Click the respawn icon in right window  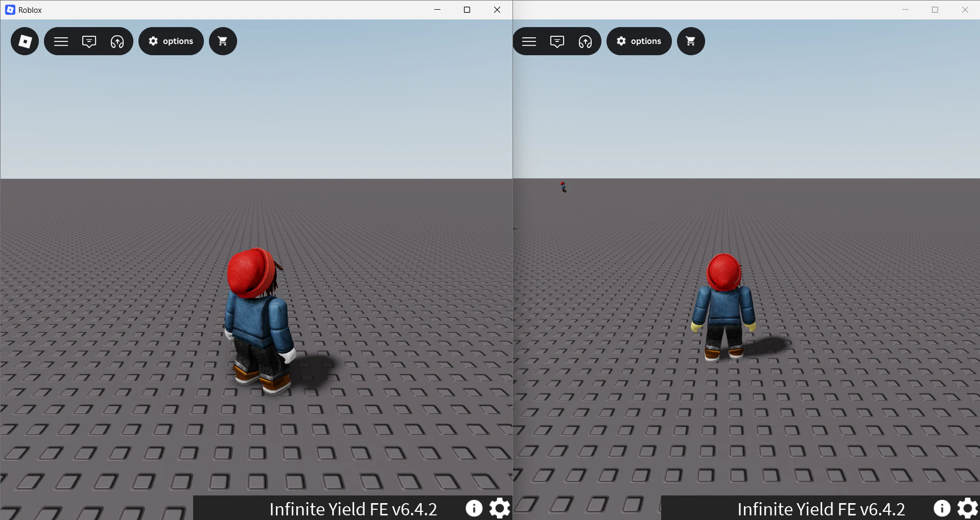tap(585, 41)
